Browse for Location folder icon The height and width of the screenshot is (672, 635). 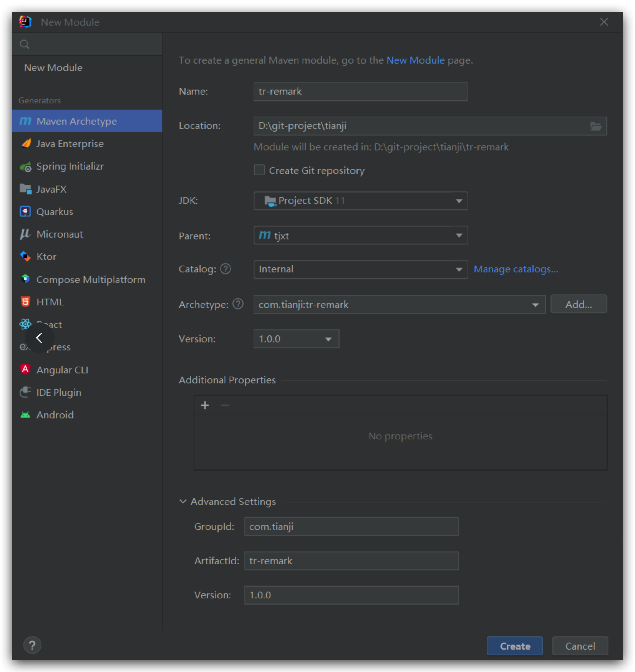pos(596,126)
